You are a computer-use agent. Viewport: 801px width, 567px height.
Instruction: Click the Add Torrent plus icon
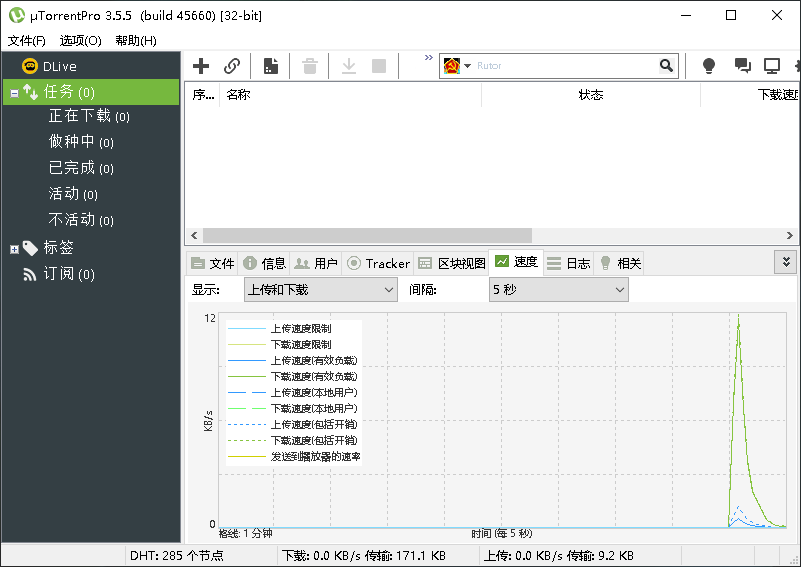tap(201, 66)
